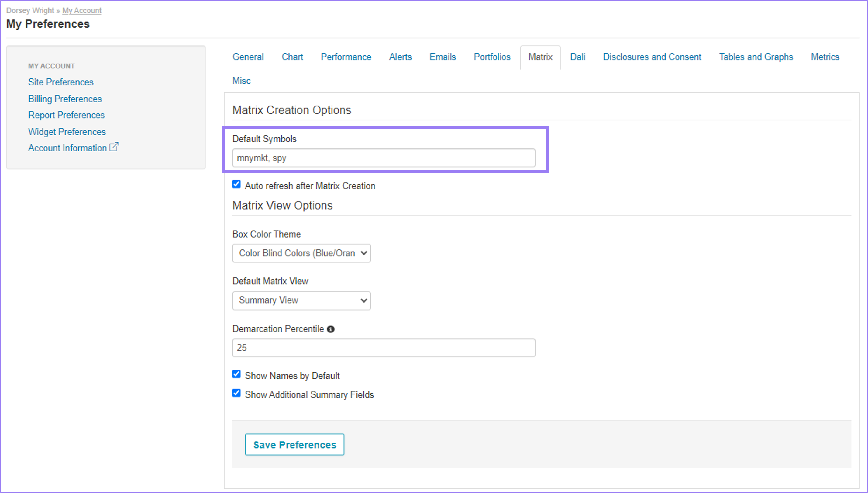Toggle Show Names by Default checkbox

click(x=236, y=374)
